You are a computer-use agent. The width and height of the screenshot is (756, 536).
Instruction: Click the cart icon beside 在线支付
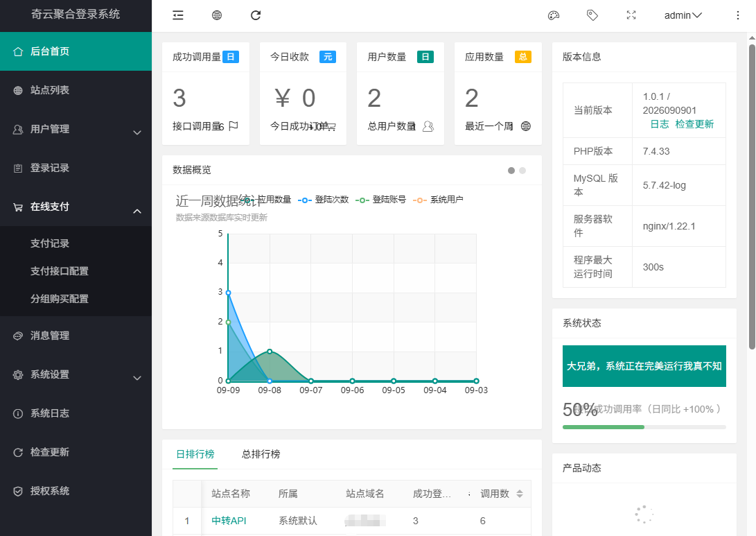coord(18,207)
